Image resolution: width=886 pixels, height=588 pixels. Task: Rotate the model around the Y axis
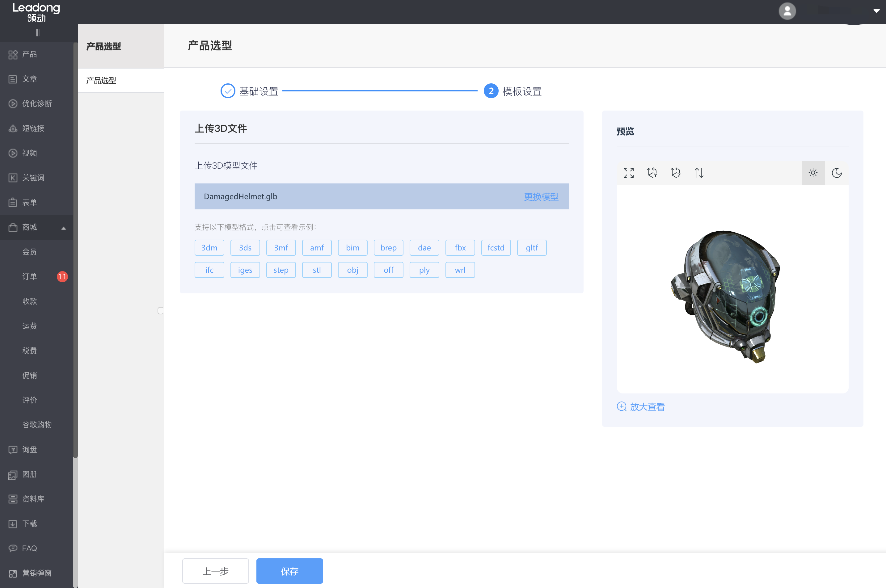tap(652, 173)
